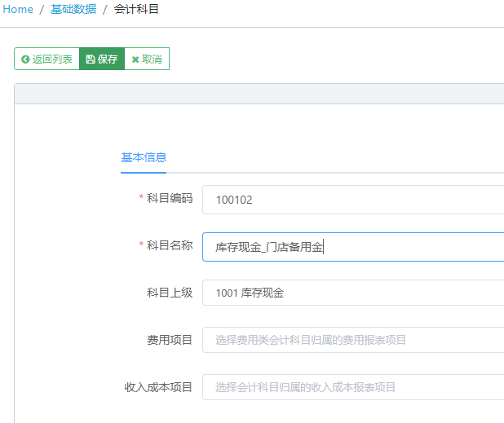Focus the 科目编码 field showing 100102

tap(353, 200)
